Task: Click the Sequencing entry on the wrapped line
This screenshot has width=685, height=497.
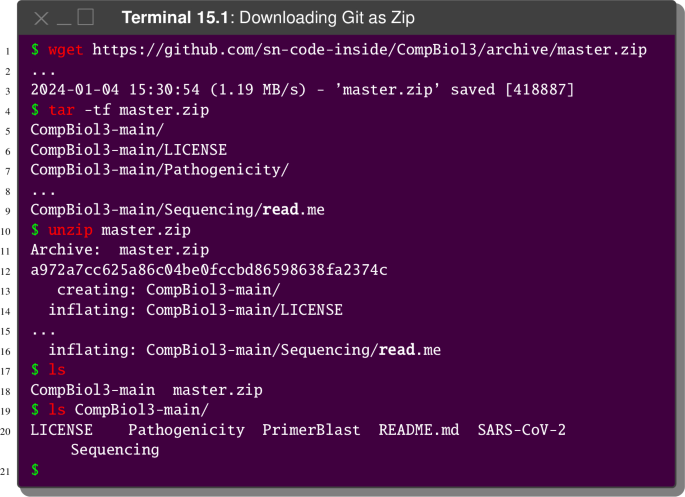Action: [115, 450]
